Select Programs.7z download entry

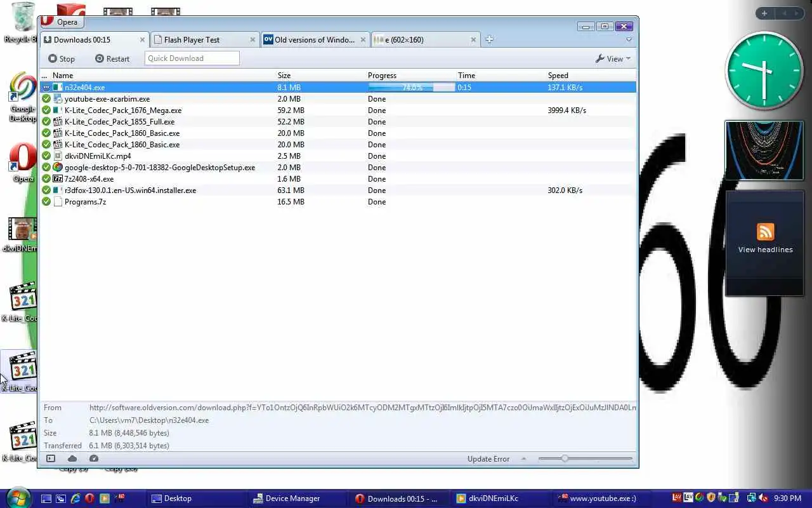338,202
